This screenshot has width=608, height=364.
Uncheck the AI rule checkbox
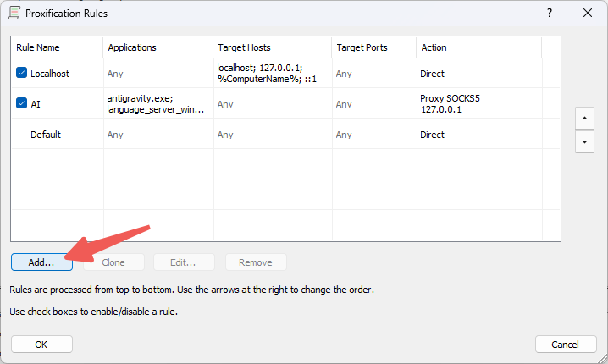(x=22, y=104)
